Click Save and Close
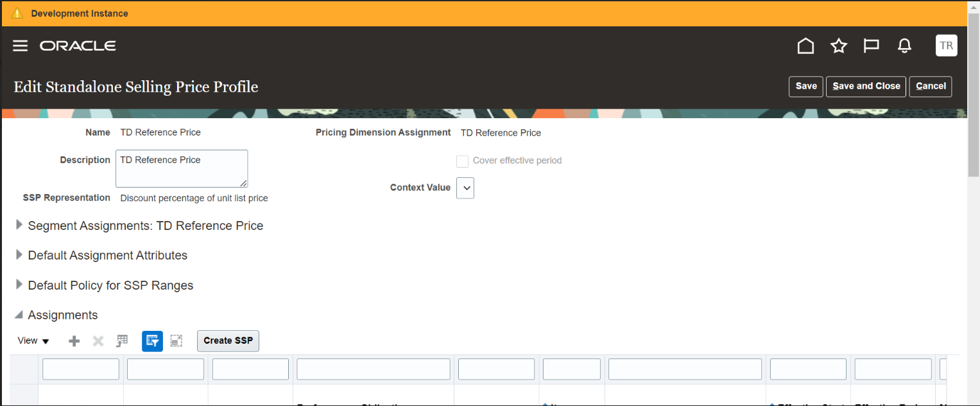This screenshot has height=406, width=980. tap(865, 86)
